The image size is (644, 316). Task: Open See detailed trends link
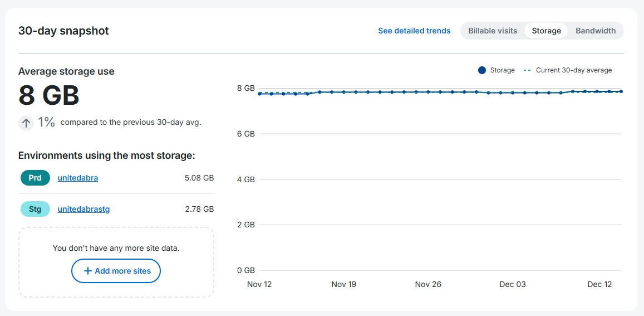pos(414,31)
